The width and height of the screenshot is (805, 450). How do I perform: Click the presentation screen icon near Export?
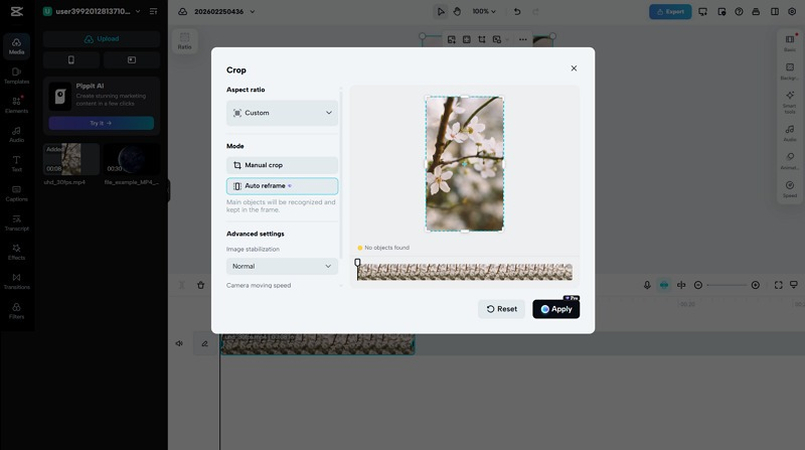703,11
